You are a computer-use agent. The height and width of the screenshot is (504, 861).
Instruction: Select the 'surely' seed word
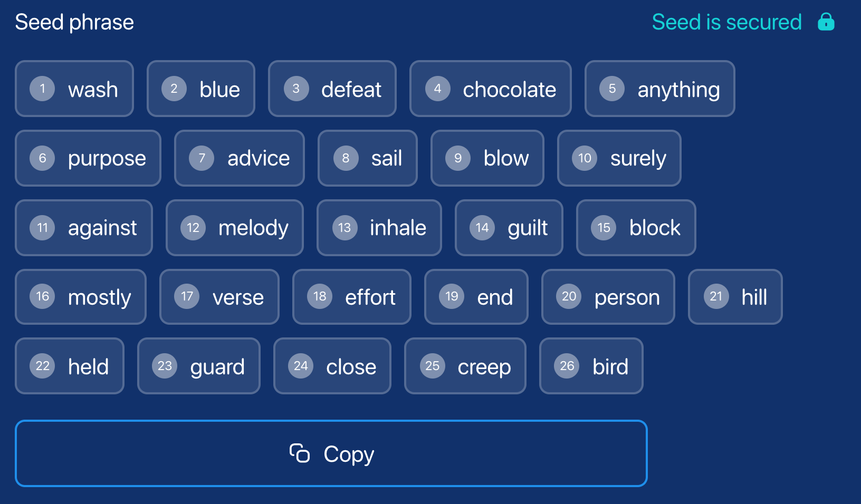pyautogui.click(x=619, y=158)
